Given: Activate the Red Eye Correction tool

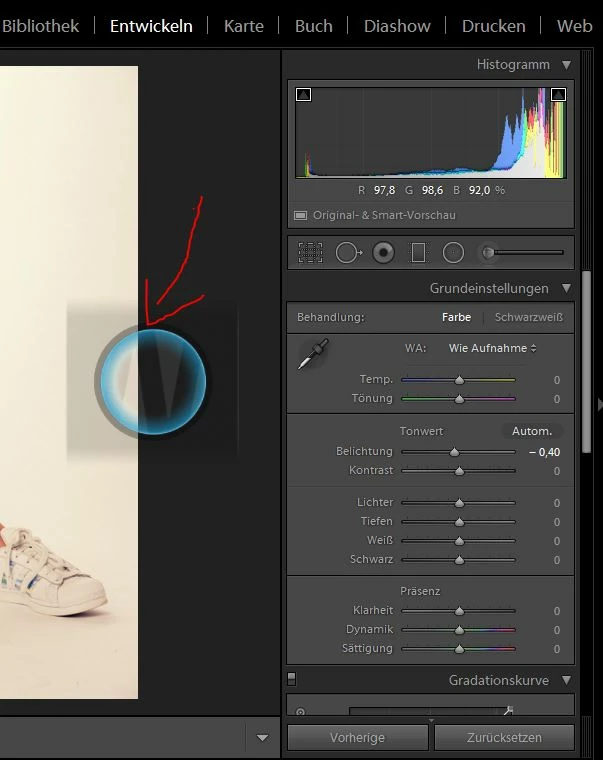Looking at the screenshot, I should click(383, 253).
